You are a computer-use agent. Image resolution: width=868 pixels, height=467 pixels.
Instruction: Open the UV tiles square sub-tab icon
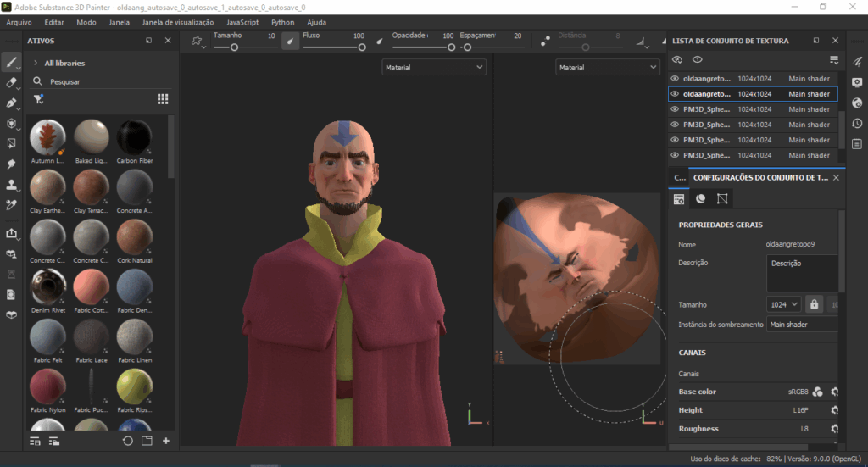(x=722, y=198)
